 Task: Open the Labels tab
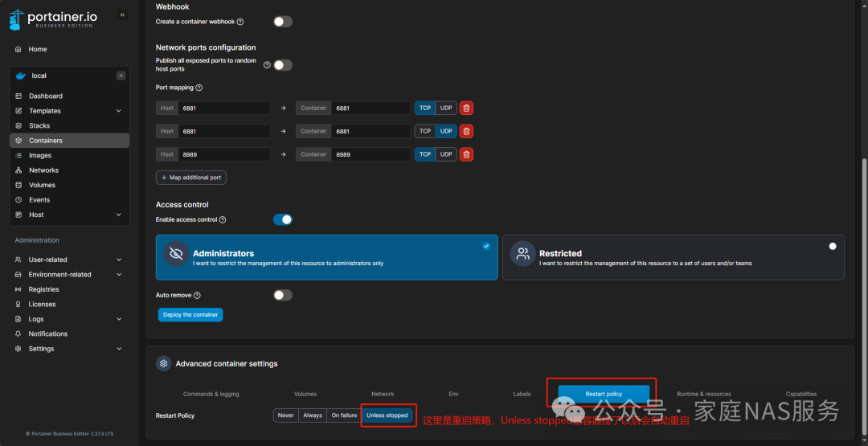pyautogui.click(x=522, y=394)
